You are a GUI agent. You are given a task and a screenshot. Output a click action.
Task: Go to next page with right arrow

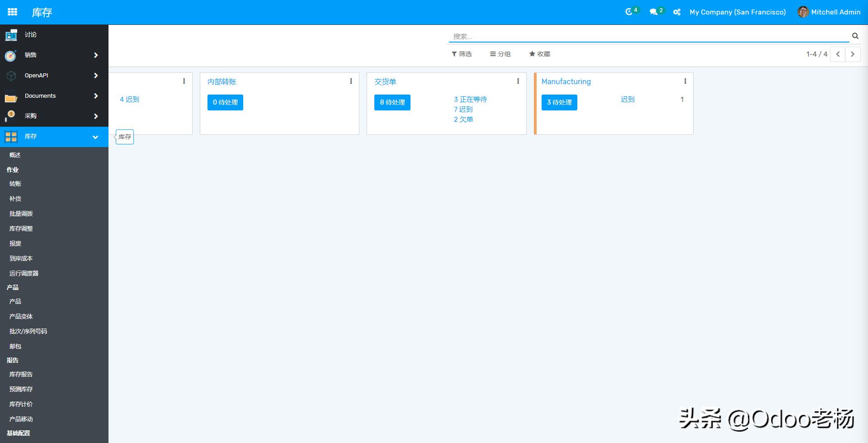[853, 54]
